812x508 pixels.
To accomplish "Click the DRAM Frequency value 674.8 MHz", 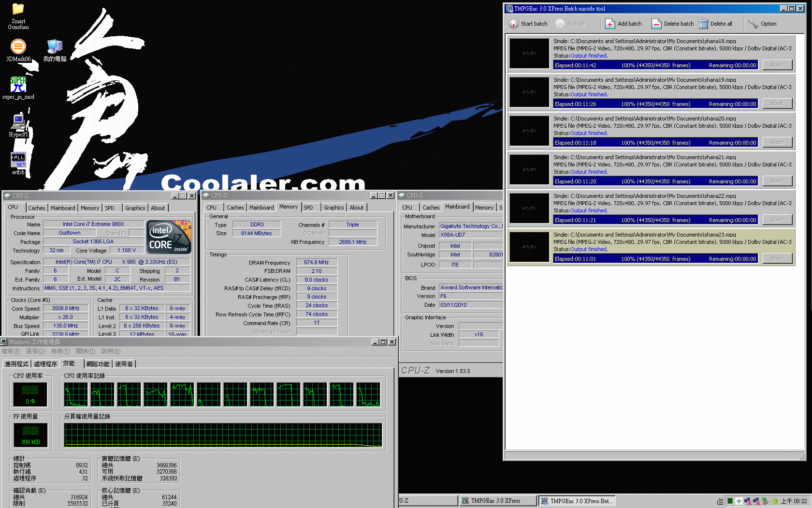I will tap(317, 262).
